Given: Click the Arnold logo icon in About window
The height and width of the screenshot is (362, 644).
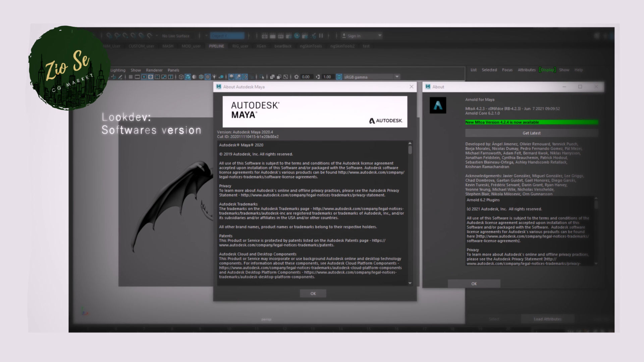Looking at the screenshot, I should [x=438, y=106].
